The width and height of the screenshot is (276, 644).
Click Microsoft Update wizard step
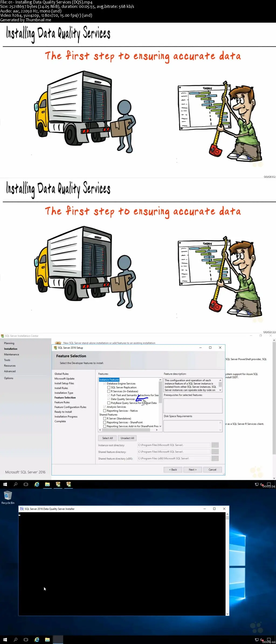(x=64, y=379)
